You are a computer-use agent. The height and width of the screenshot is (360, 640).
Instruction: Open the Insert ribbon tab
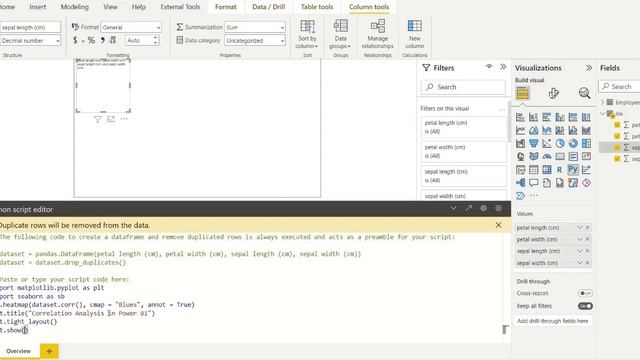38,7
